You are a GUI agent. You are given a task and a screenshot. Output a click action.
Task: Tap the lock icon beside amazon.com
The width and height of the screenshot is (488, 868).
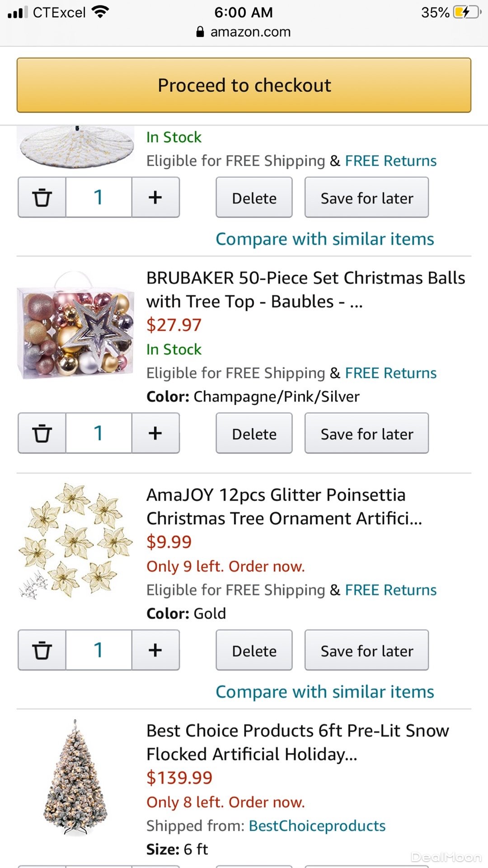[200, 32]
